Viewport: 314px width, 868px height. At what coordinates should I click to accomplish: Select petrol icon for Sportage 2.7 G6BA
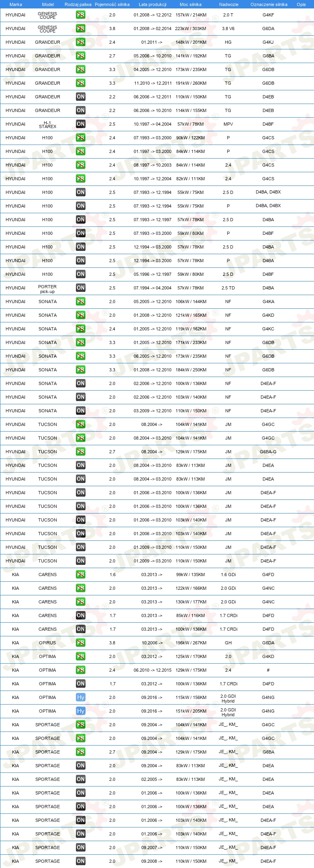[81, 752]
